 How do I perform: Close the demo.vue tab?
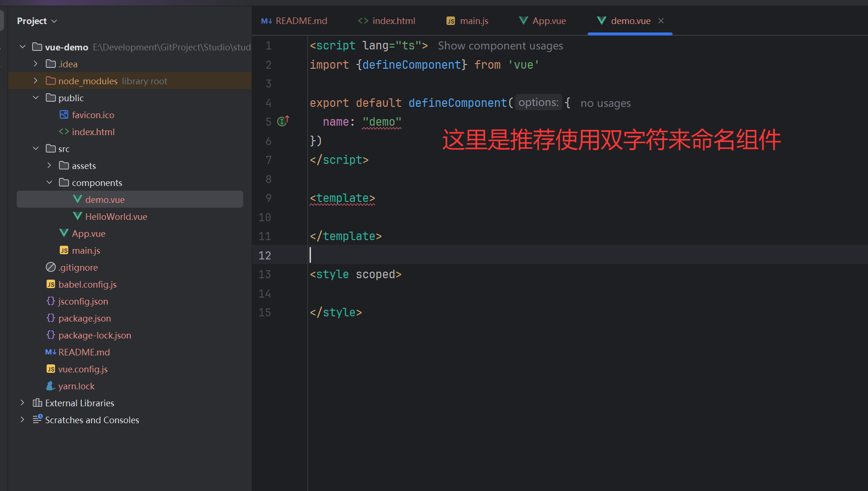pyautogui.click(x=661, y=21)
